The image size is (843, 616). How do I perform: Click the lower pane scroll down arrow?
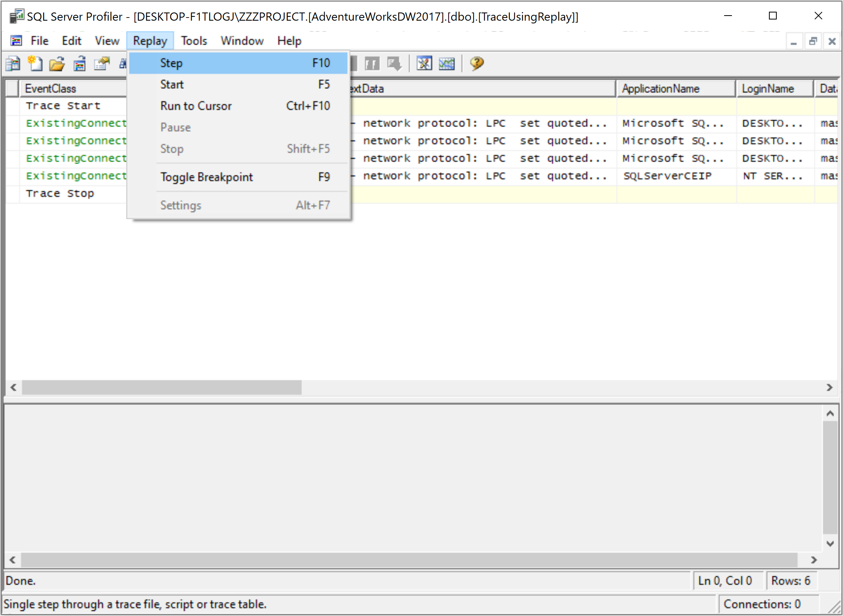coord(830,543)
